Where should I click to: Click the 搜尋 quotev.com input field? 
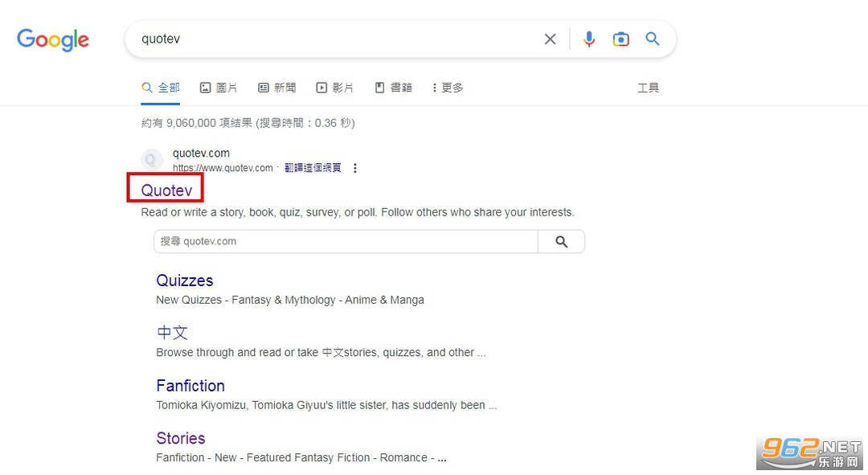[x=346, y=241]
